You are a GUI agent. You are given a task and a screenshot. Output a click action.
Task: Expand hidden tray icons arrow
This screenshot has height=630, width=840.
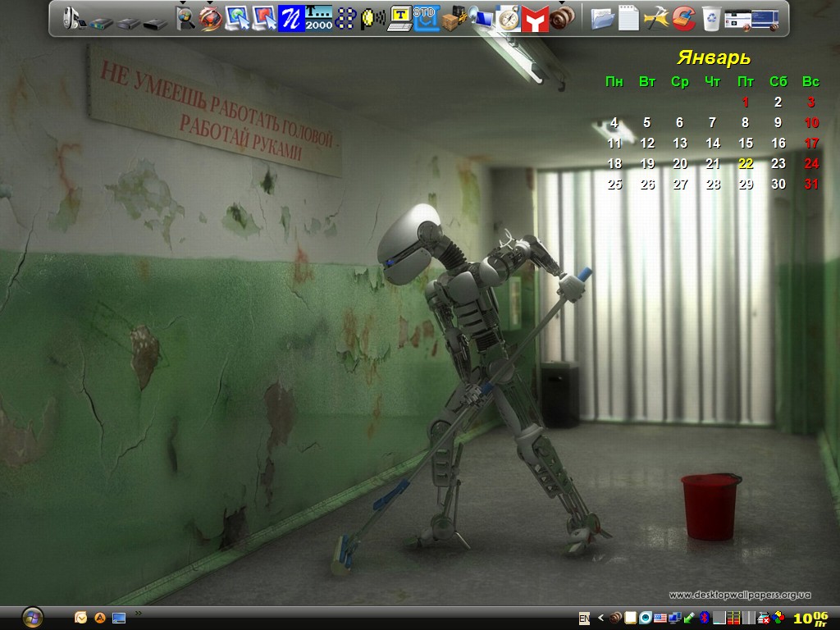click(x=600, y=618)
